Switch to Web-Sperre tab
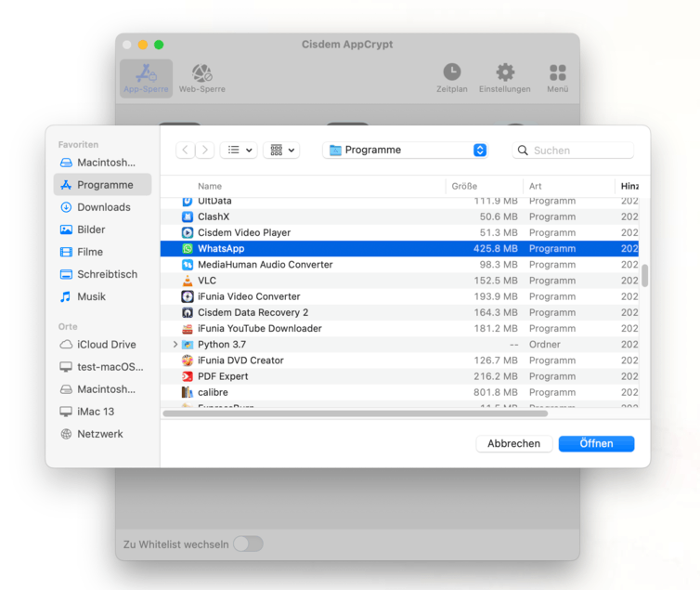The width and height of the screenshot is (700, 590). [x=201, y=78]
